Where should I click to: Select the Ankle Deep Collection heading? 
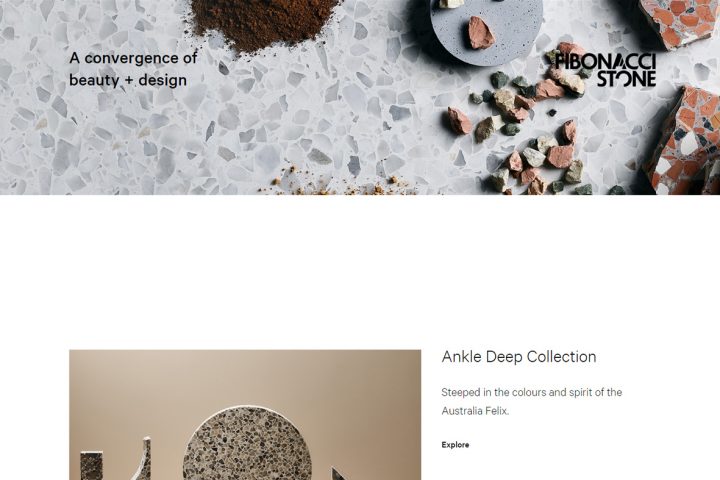point(519,357)
